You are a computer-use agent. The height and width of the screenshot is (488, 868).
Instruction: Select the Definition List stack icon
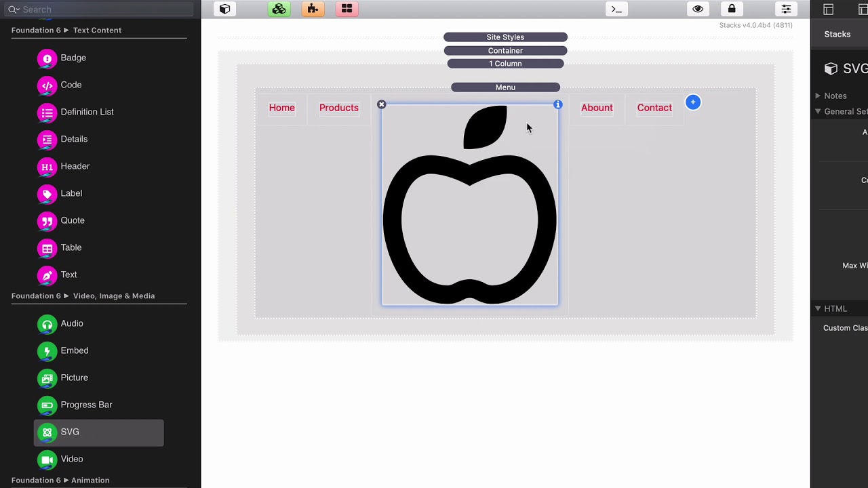47,113
